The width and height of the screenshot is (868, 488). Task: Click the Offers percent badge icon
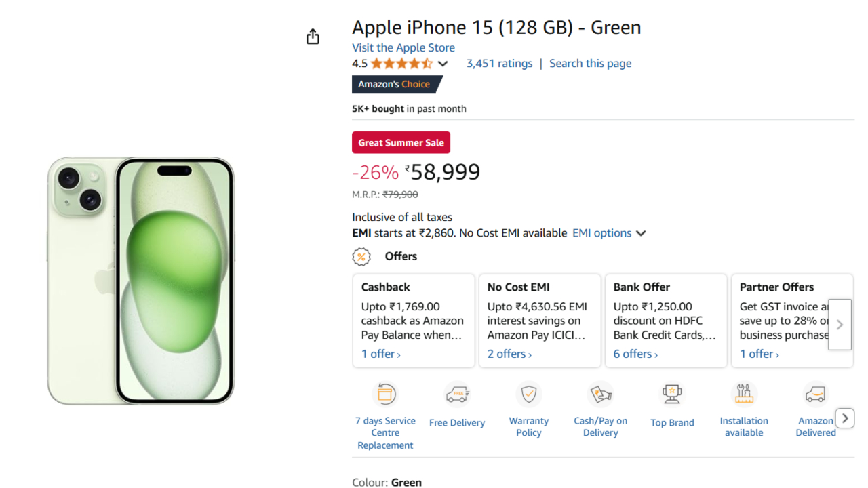361,257
